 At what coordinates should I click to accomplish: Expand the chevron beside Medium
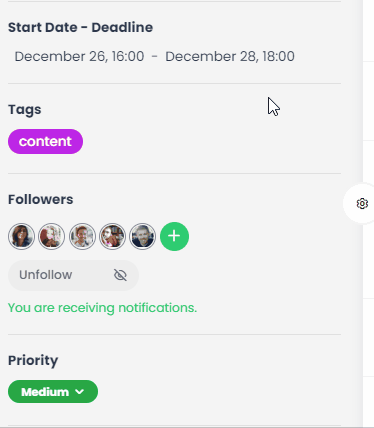coord(80,392)
